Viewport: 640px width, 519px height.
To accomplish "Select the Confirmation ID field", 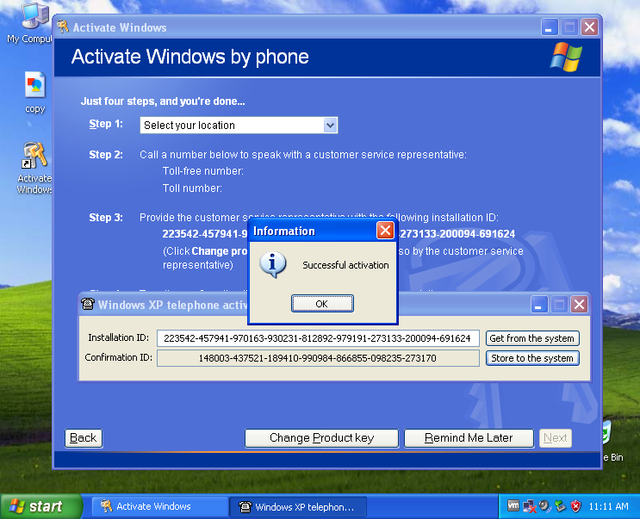I will pyautogui.click(x=318, y=358).
